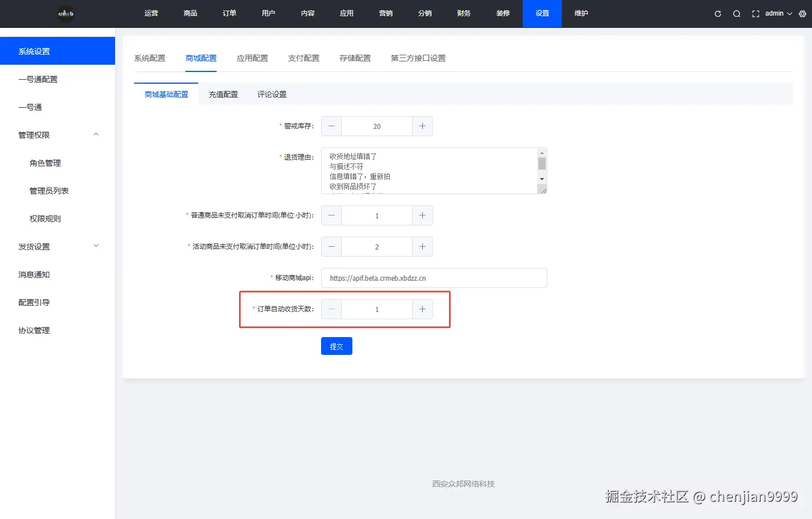Click the 提交 submit button
The width and height of the screenshot is (812, 519).
(x=337, y=346)
